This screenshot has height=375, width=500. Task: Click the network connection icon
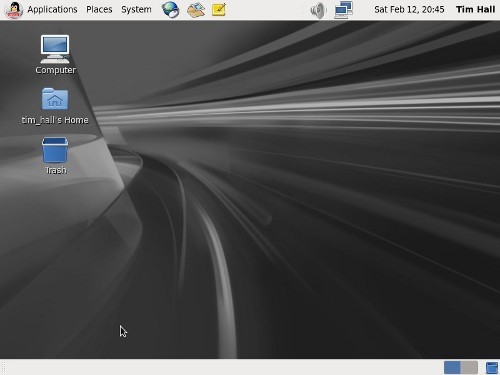click(x=344, y=10)
